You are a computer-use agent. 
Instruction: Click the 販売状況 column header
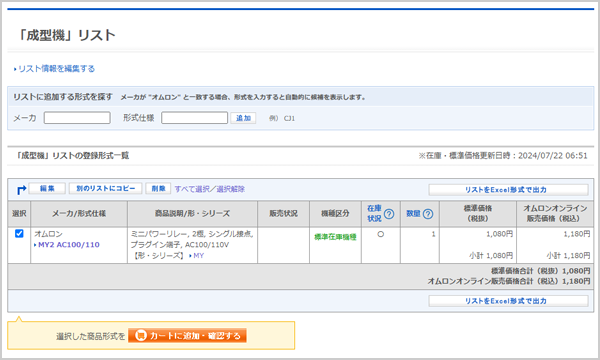click(284, 213)
